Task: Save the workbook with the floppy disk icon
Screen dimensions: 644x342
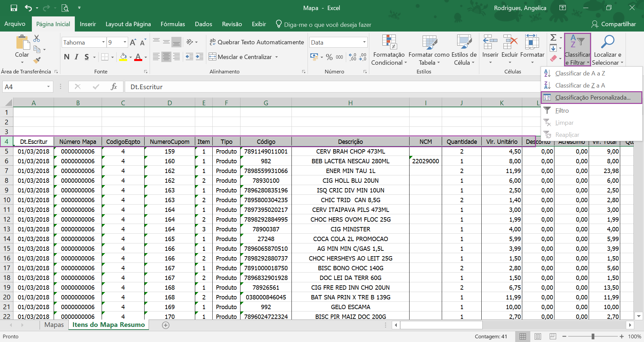Action: (x=14, y=8)
